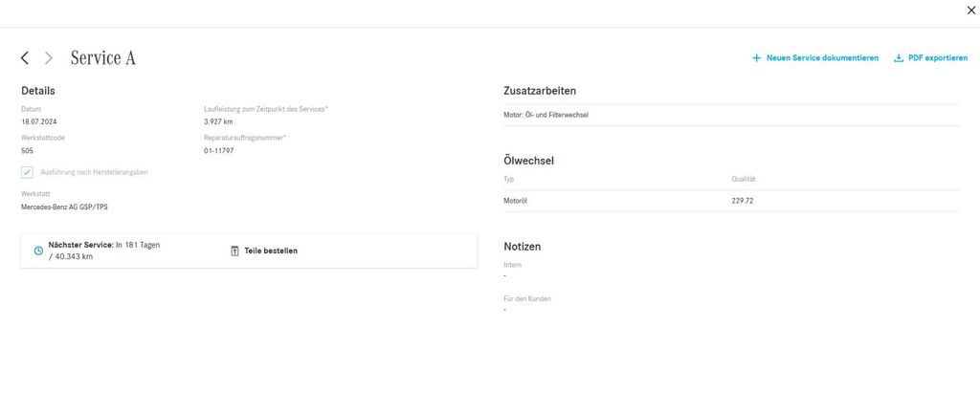
Task: Click the Motoröl row in Ölwechsel table
Action: click(x=516, y=201)
